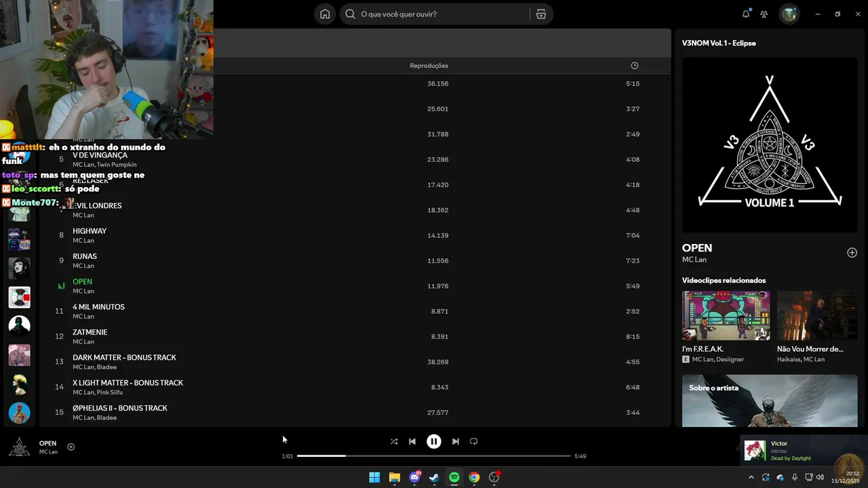Open the black-and-white anime cover in sidebar
The image size is (868, 488).
pyautogui.click(x=19, y=268)
